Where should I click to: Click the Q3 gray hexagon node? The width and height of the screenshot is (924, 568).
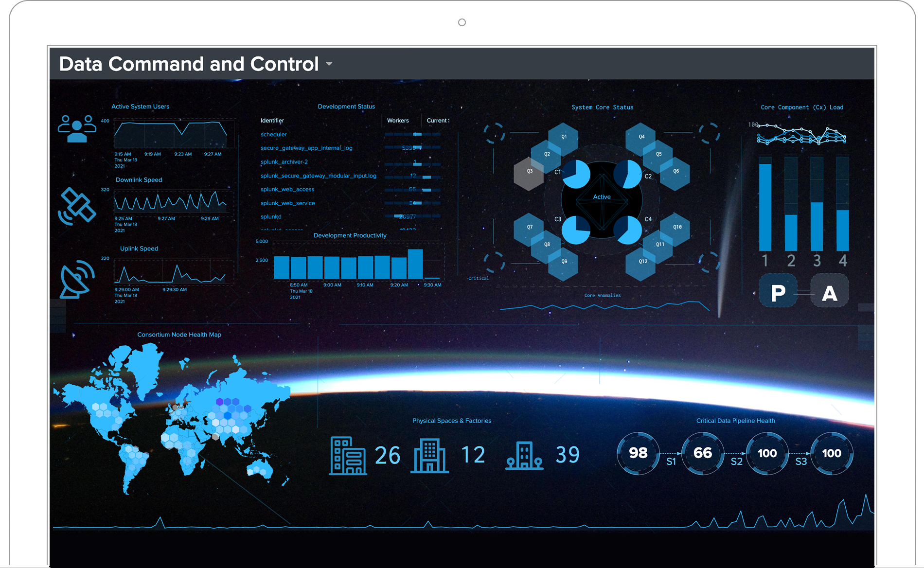[529, 172]
